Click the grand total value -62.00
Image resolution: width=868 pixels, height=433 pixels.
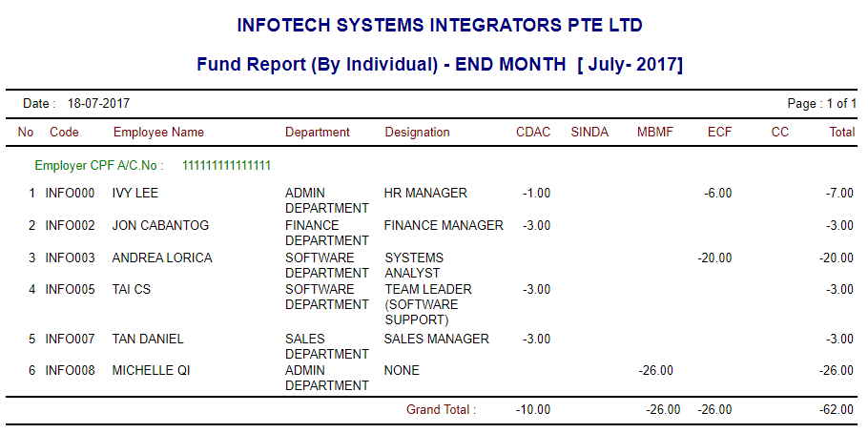[837, 410]
